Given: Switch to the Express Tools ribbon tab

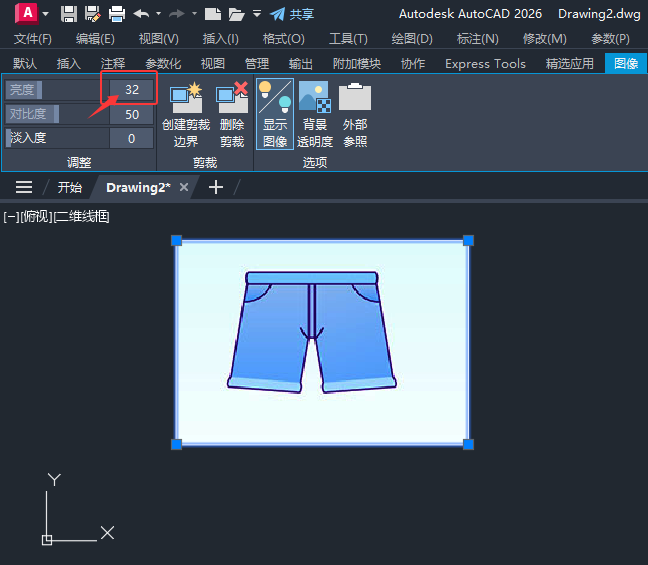Looking at the screenshot, I should (x=485, y=64).
